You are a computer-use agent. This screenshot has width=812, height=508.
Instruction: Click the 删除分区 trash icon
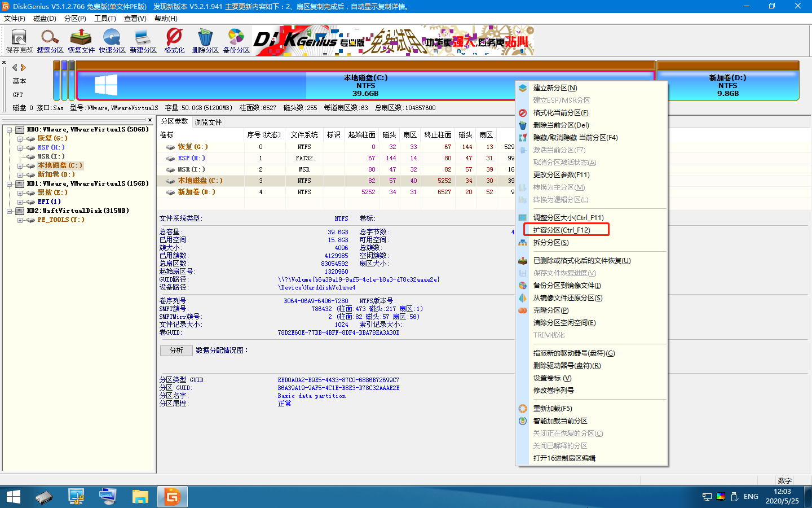click(205, 41)
